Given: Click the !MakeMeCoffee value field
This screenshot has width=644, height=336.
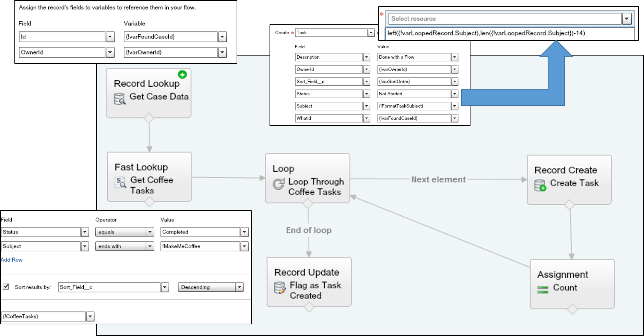Looking at the screenshot, I should 200,246.
